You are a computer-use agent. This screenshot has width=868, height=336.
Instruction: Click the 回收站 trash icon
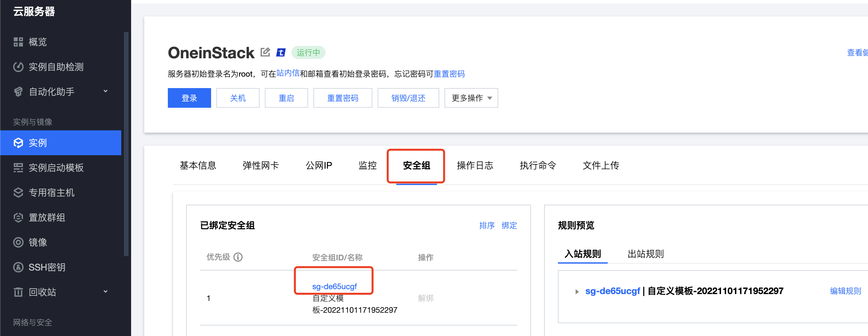pos(18,292)
